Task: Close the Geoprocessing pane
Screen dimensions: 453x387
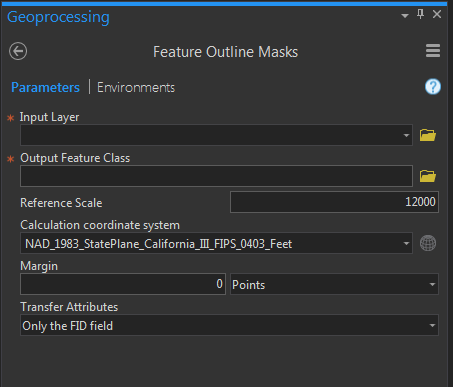Action: point(437,14)
